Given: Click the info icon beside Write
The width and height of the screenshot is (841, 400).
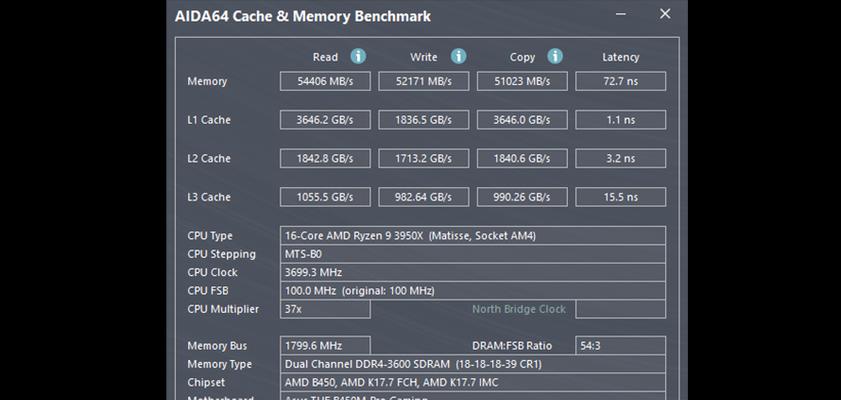Looking at the screenshot, I should [458, 56].
